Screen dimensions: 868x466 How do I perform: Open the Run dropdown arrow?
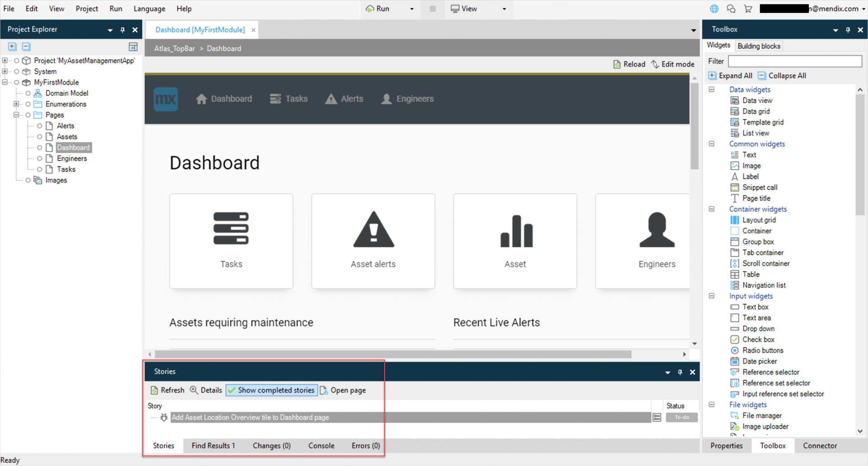(x=410, y=9)
